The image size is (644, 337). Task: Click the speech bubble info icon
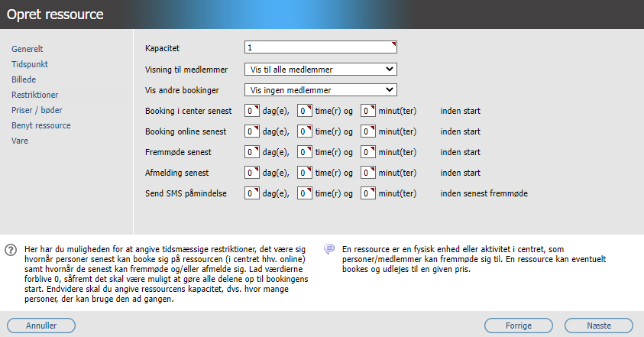(x=329, y=248)
